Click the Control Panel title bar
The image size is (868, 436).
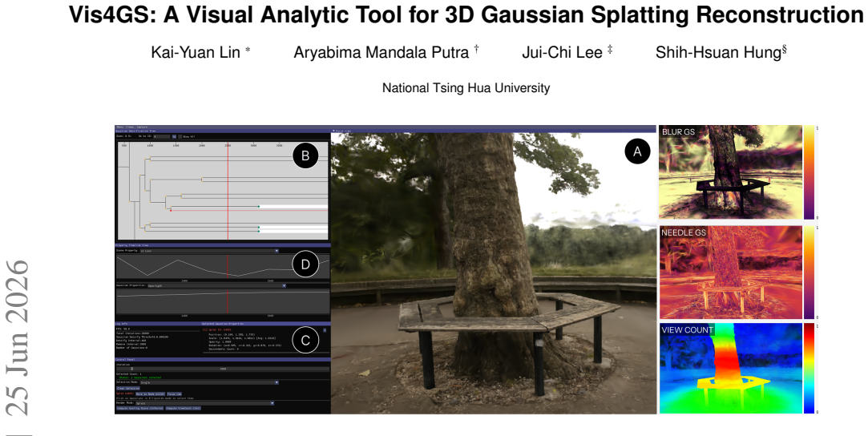223,360
